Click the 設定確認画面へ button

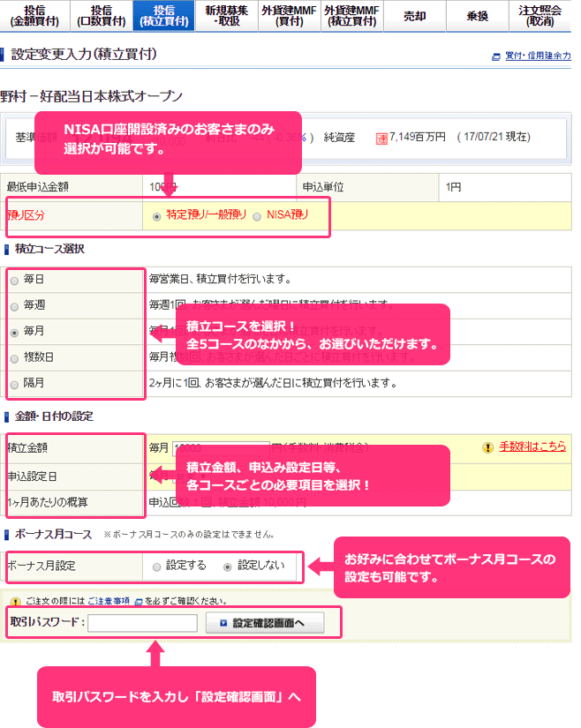(x=265, y=623)
